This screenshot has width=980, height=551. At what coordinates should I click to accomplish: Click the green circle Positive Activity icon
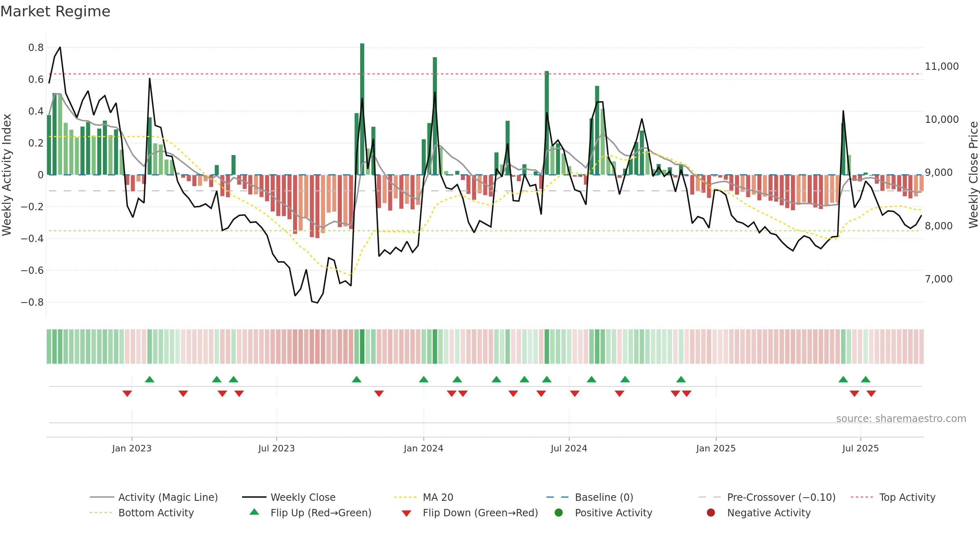(x=559, y=513)
